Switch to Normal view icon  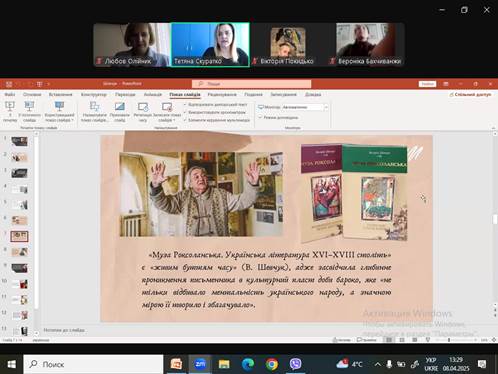coord(389,340)
